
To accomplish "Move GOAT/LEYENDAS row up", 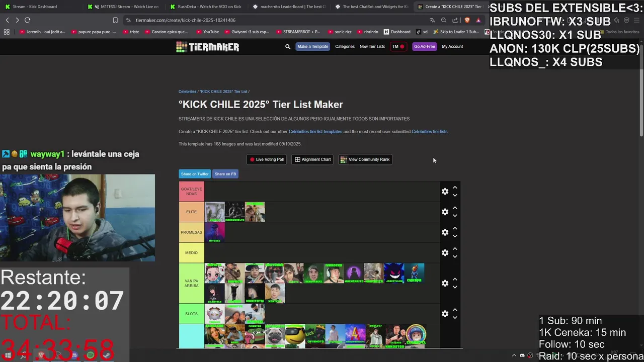I will pyautogui.click(x=455, y=188).
